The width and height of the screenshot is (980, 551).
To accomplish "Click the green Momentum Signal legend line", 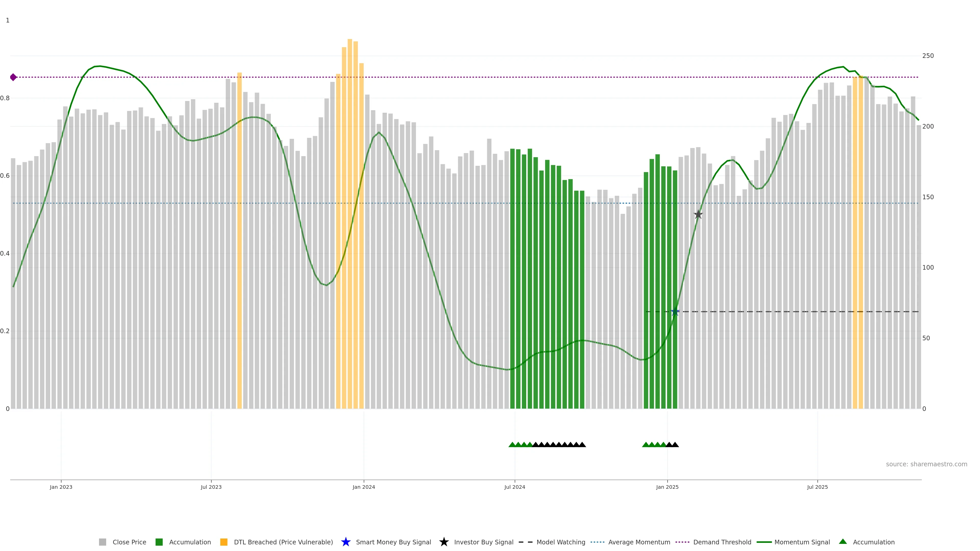I will click(764, 542).
